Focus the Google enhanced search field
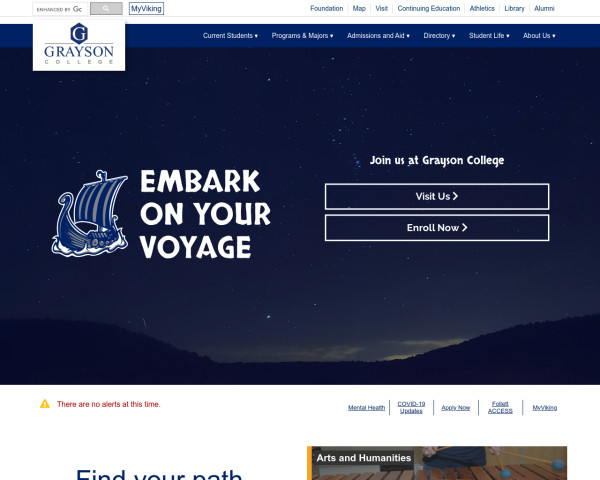This screenshot has width=600, height=480. click(60, 9)
